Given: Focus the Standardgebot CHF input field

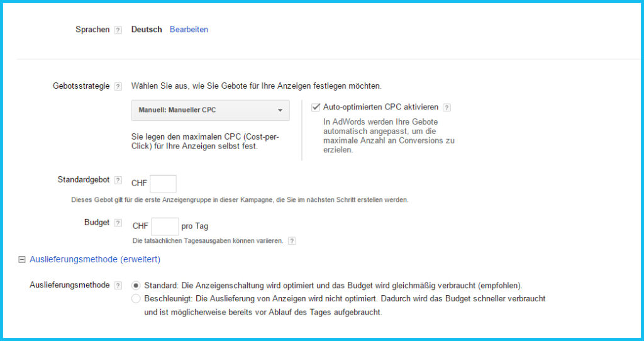Looking at the screenshot, I should click(x=163, y=184).
